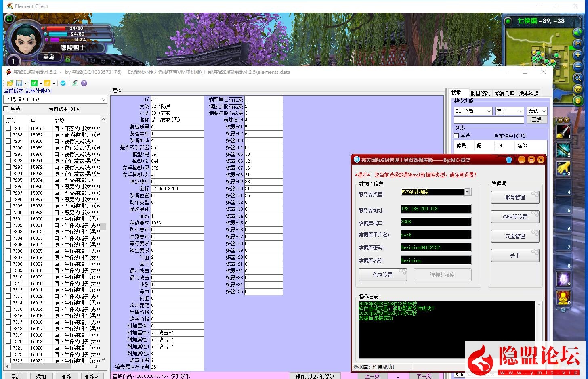Viewport: 588px width, 379px height.
Task: Toggle 全选 checkbox in search results list
Action: [456, 136]
